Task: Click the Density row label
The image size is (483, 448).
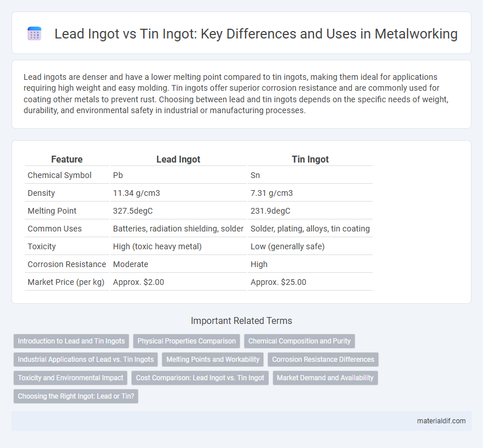Action: click(41, 193)
